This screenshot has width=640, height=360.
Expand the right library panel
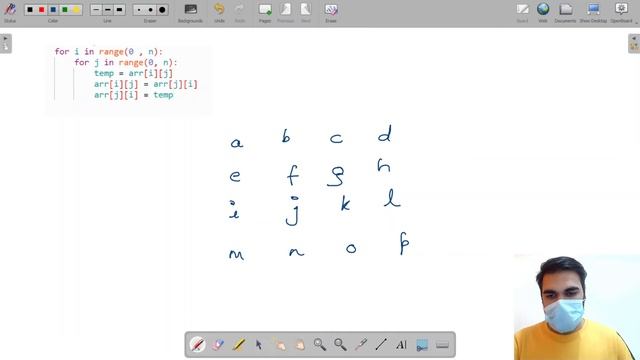tap(634, 44)
